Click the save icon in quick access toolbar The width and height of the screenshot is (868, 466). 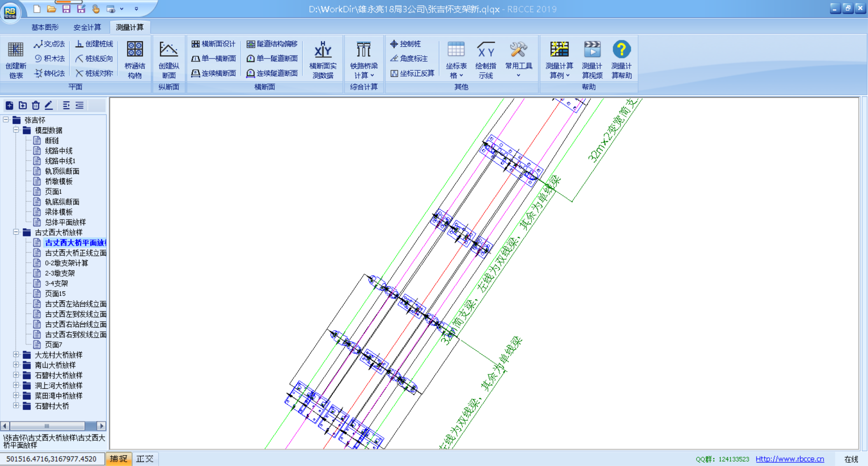pyautogui.click(x=66, y=9)
